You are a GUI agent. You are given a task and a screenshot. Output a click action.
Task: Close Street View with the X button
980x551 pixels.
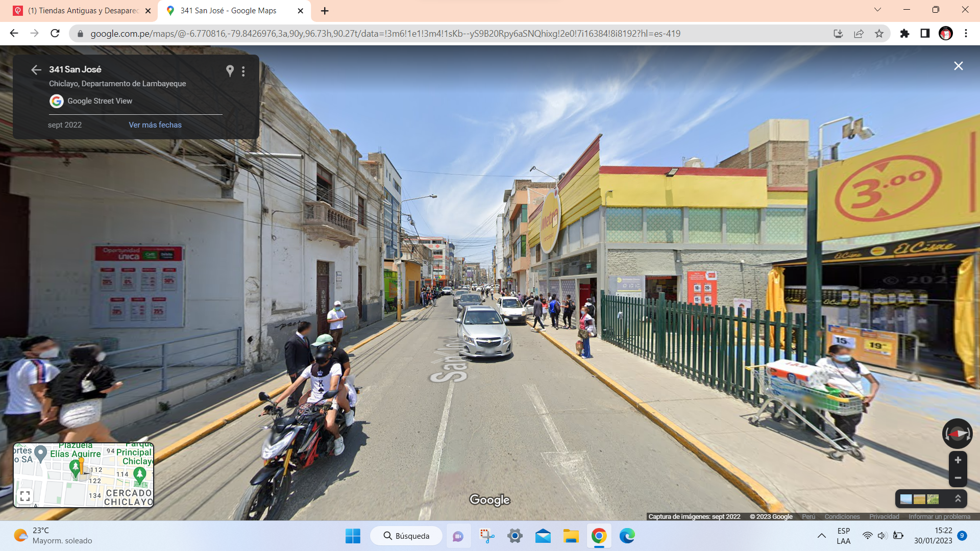point(959,66)
